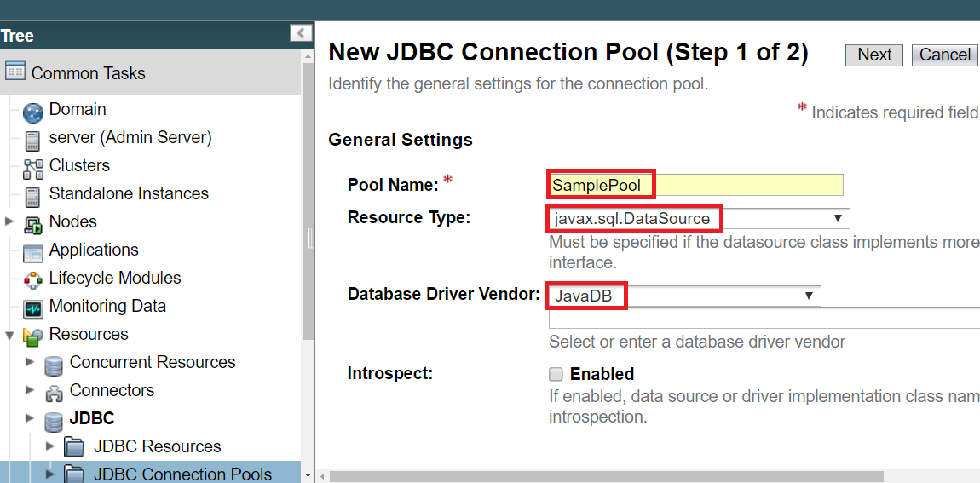Collapse the Resources tree node
This screenshot has height=483, width=980.
point(9,336)
